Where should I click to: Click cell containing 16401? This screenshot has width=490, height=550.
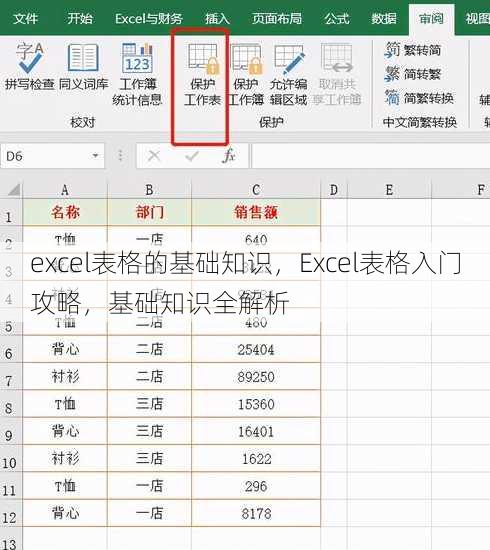[x=256, y=431]
